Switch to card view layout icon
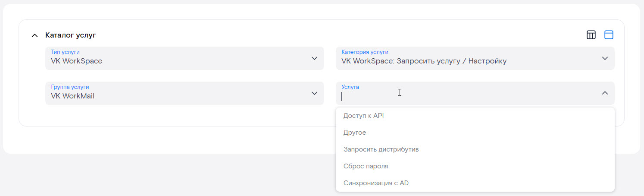 click(x=609, y=35)
